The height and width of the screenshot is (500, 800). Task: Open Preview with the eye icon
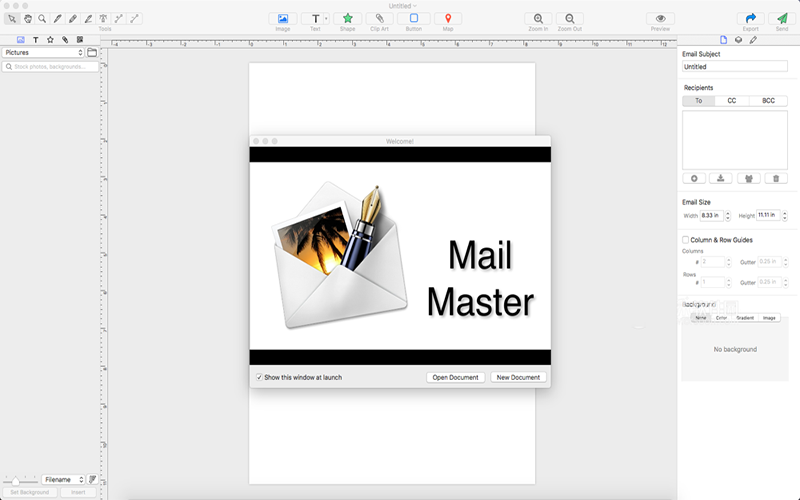660,19
